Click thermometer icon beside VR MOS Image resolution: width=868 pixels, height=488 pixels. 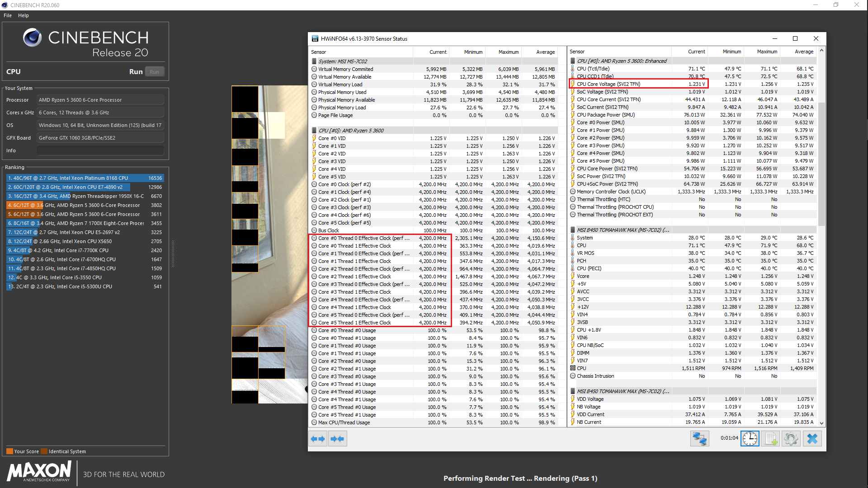coord(573,253)
